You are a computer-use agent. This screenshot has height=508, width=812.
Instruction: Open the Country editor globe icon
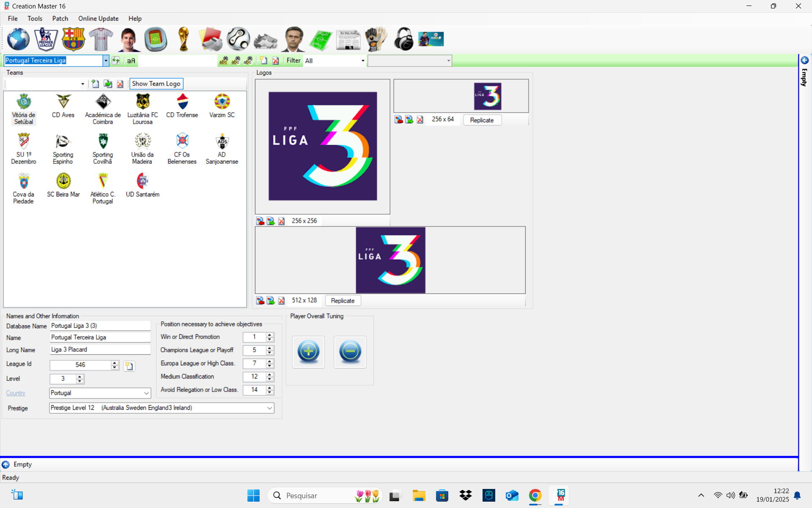[x=18, y=39]
